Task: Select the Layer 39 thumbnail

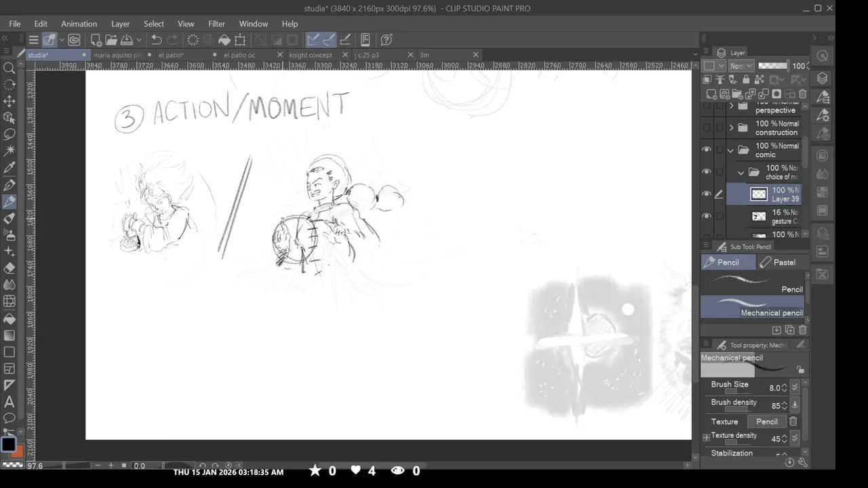Action: pyautogui.click(x=759, y=195)
